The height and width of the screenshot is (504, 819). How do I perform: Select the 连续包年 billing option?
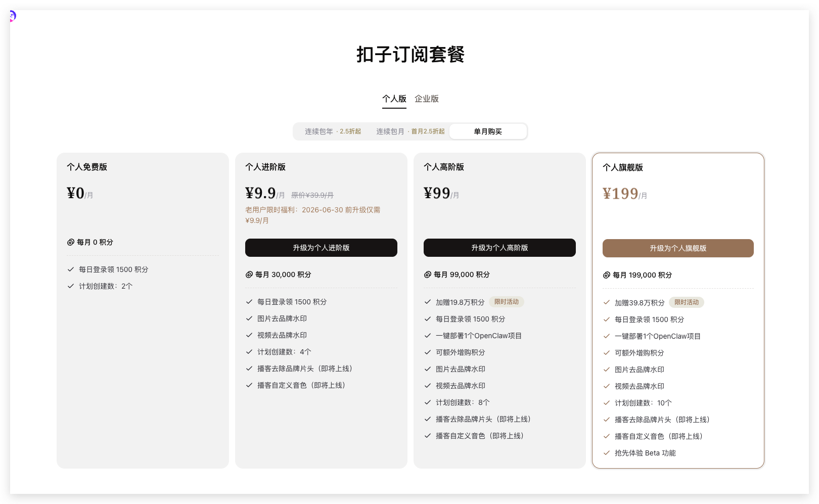pyautogui.click(x=333, y=131)
